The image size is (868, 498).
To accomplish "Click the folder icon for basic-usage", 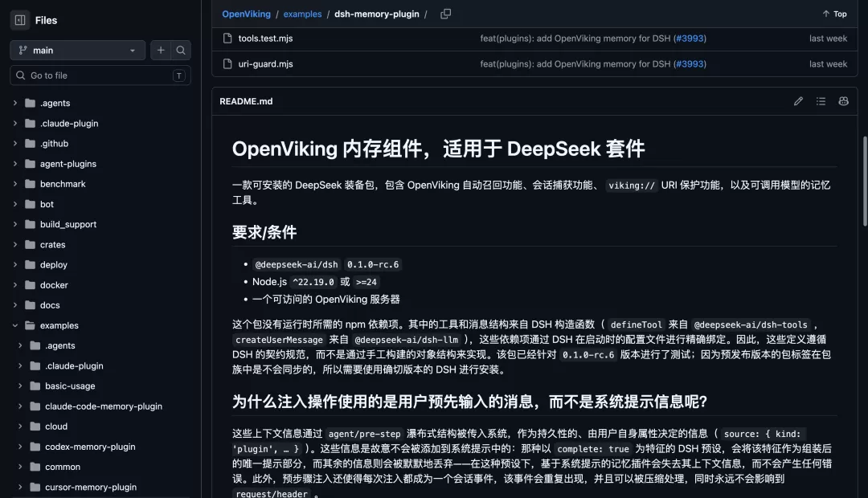I will click(35, 386).
